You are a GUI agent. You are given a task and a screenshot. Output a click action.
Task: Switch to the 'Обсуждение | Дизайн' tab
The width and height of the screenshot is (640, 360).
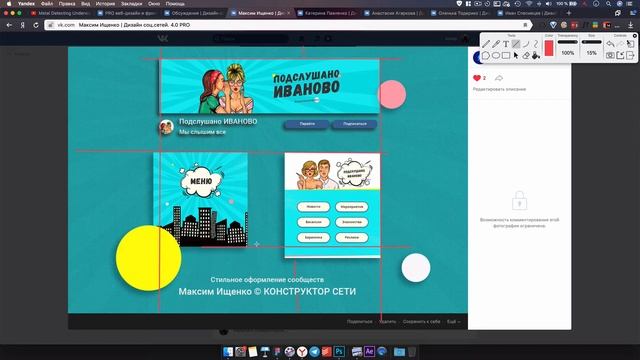(193, 13)
